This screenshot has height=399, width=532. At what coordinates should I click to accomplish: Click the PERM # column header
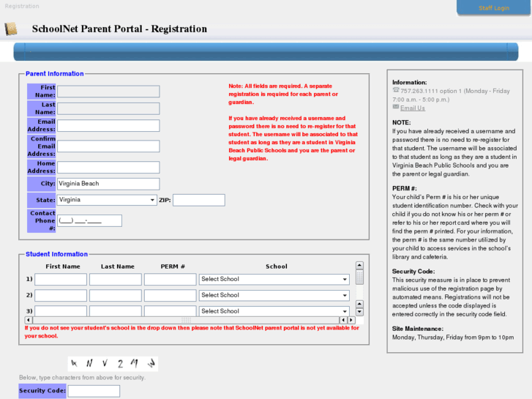173,266
